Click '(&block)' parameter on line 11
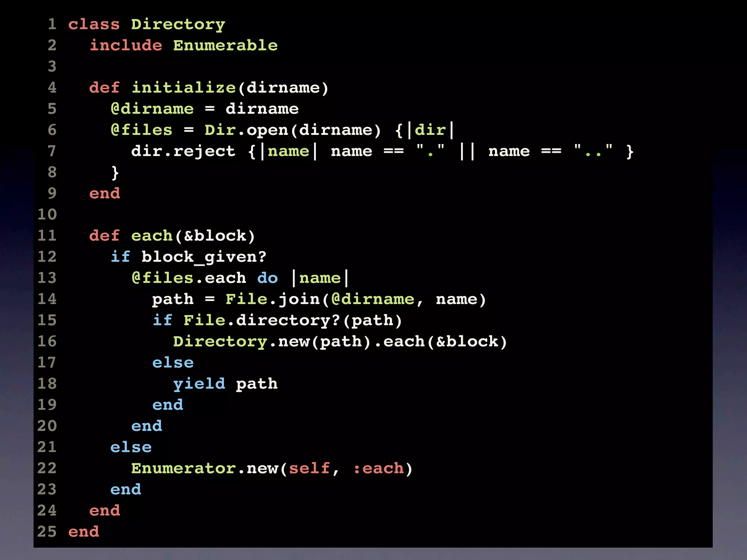747x560 pixels. (215, 236)
